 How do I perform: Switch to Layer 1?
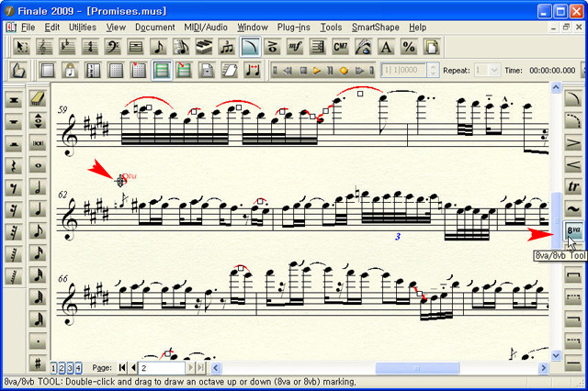[x=53, y=369]
